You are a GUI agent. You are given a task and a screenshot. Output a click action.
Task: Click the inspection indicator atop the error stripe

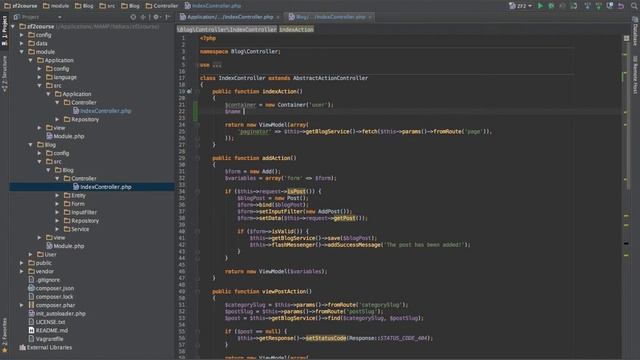tap(627, 38)
